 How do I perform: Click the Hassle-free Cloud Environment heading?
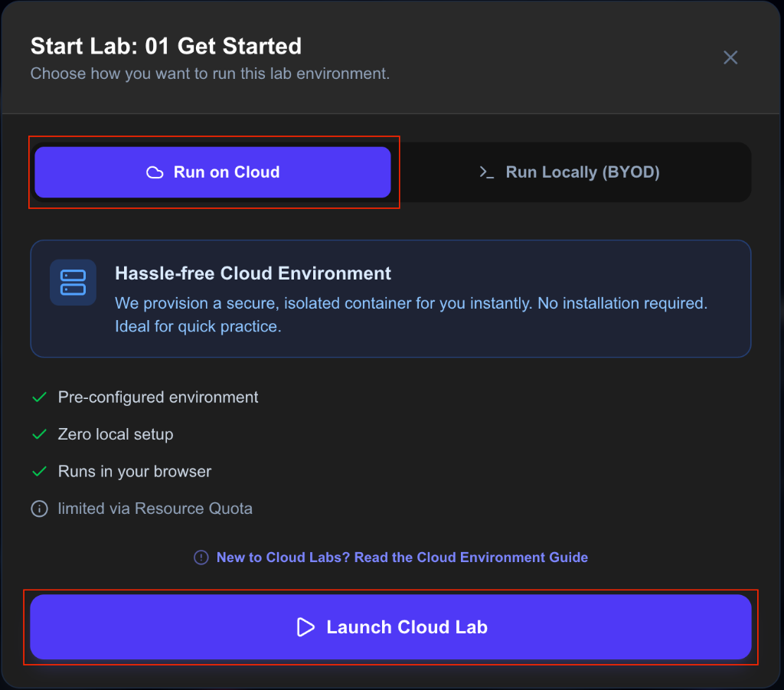[x=253, y=273]
